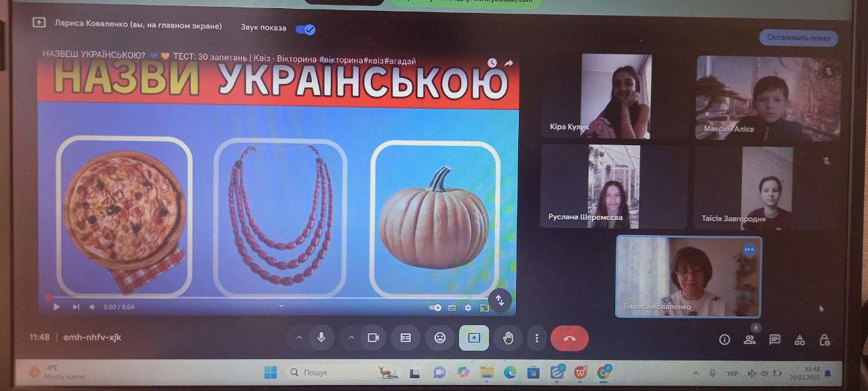The height and width of the screenshot is (391, 868).
Task: Open the Windows Start menu
Action: (270, 372)
